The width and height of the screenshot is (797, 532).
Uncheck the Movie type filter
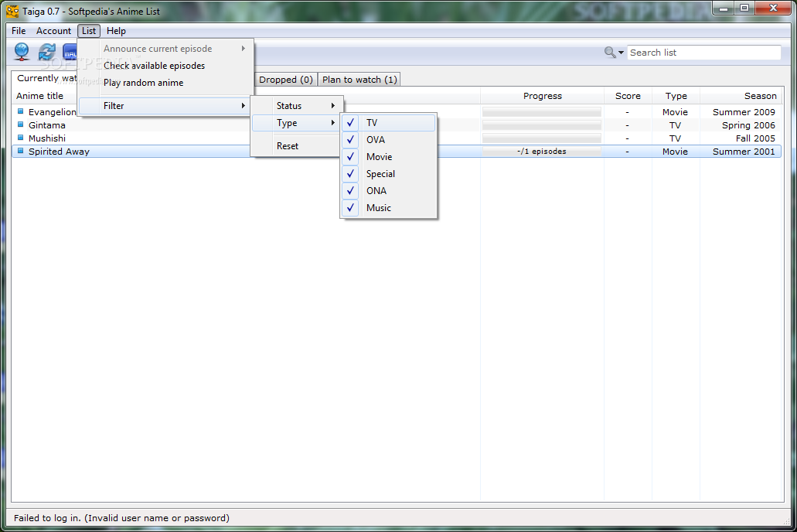(389, 157)
